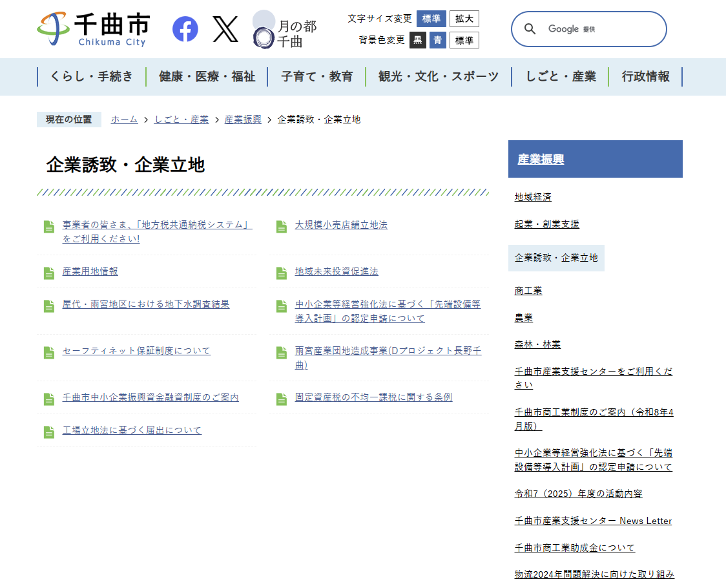Open sidebar 千曲市産業支援センターをご利用ください link
Screen dimensions: 726x588
[594, 378]
